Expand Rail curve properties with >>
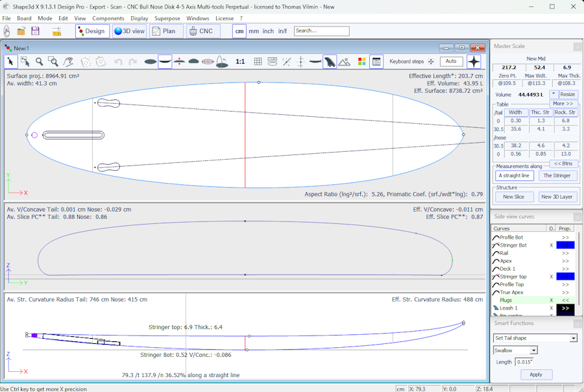The image size is (584, 392). [x=565, y=253]
